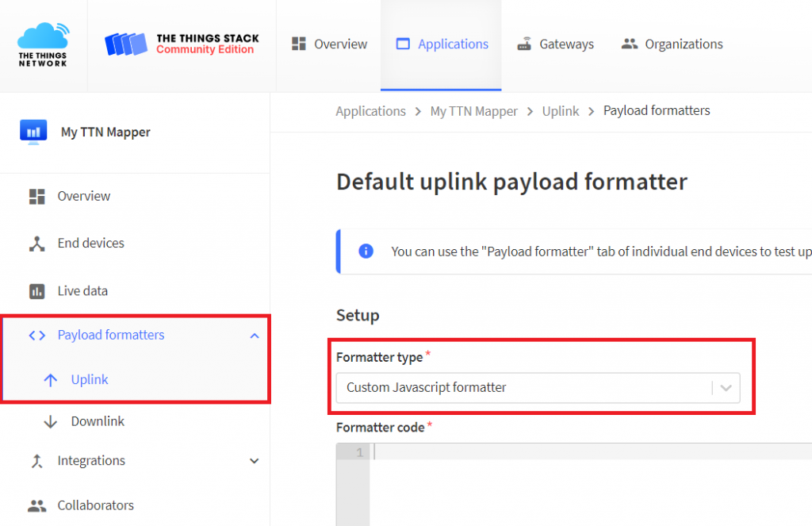Select Downlink payload formatter

(x=97, y=421)
